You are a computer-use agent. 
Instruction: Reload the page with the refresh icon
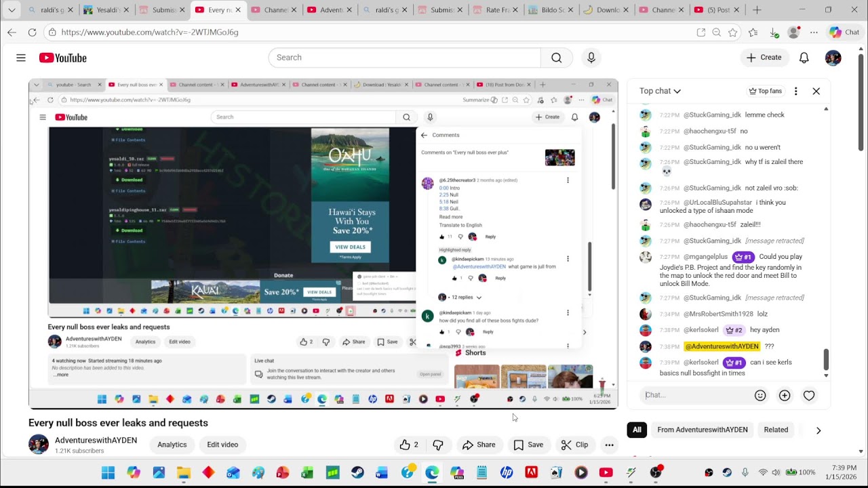click(x=32, y=33)
